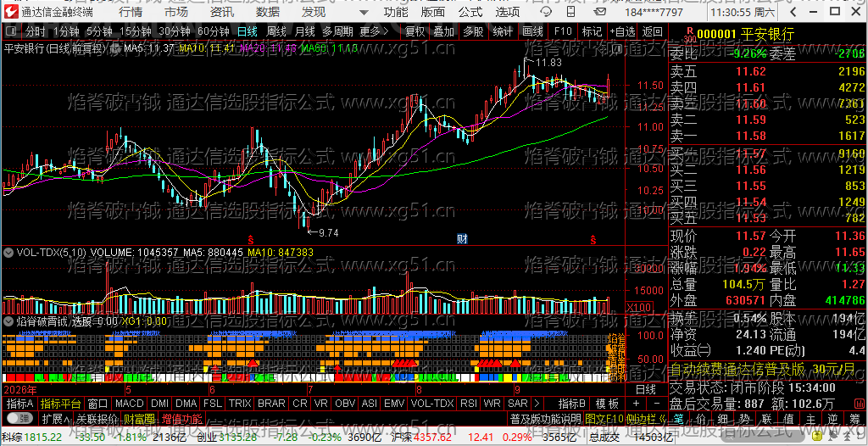This screenshot has width=868, height=446.
Task: Open the 日线 period selector on time axis
Action: pos(645,389)
